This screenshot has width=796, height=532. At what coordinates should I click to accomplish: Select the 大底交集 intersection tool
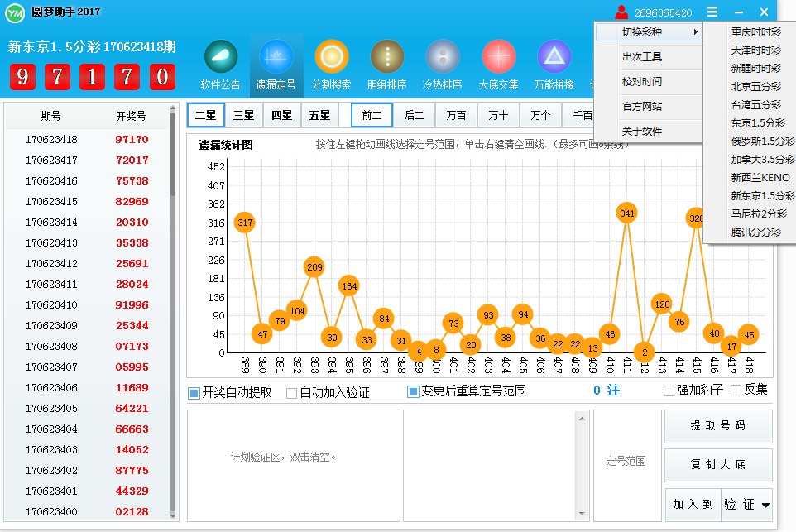coord(497,60)
